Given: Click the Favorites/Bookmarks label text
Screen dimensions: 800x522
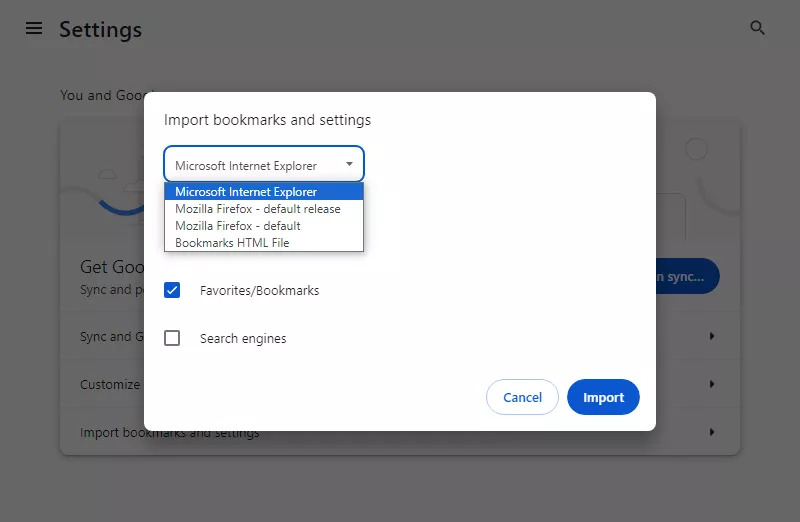Looking at the screenshot, I should click(x=259, y=290).
